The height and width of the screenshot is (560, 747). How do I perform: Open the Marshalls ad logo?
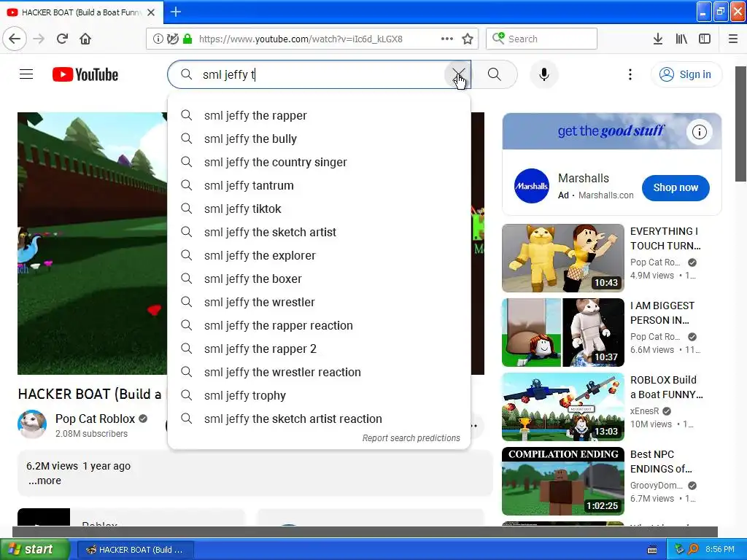pos(532,186)
